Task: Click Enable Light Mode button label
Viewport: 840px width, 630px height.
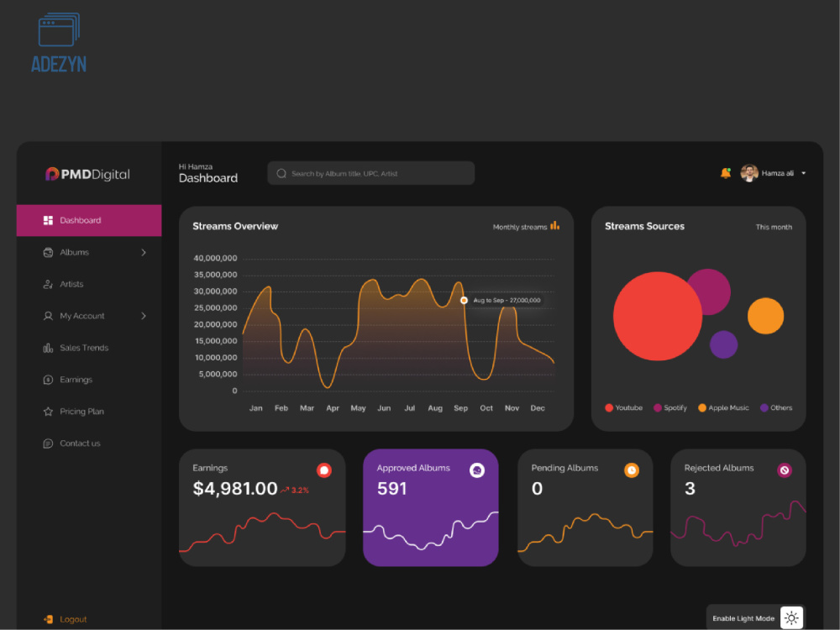Action: 743,618
